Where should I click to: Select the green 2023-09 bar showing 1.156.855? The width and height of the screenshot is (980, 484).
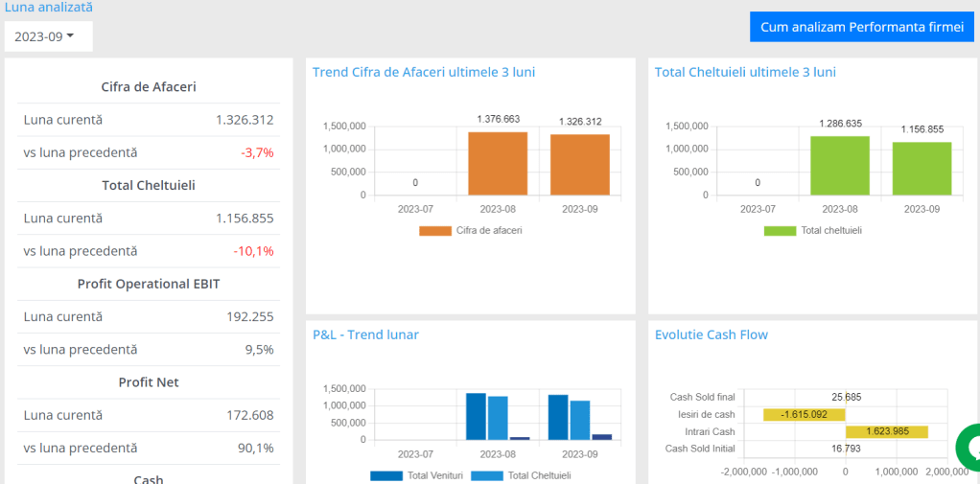[922, 169]
